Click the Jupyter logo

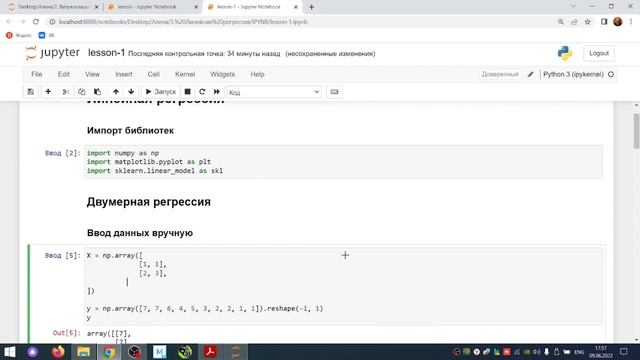(52, 53)
